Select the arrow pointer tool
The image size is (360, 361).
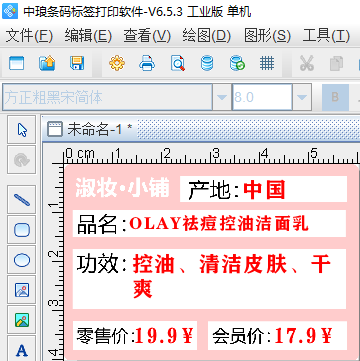[22, 130]
